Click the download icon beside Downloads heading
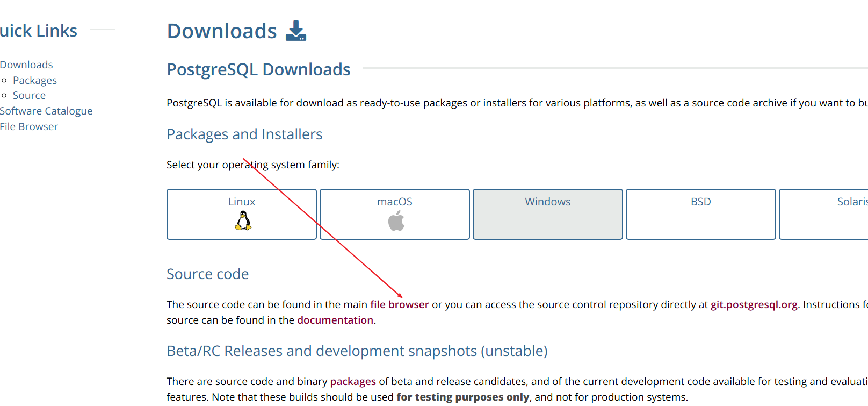The width and height of the screenshot is (868, 406). click(296, 31)
